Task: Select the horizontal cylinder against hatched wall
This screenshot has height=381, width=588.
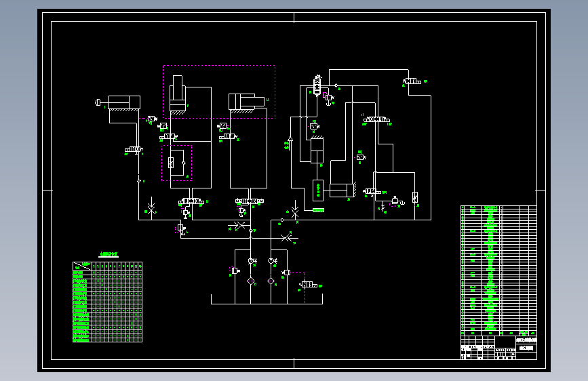Action: click(x=342, y=190)
